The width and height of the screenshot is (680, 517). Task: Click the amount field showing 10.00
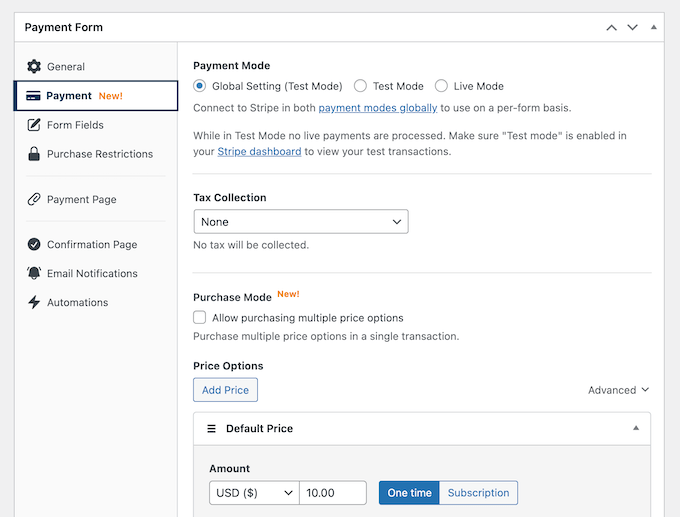tap(333, 493)
